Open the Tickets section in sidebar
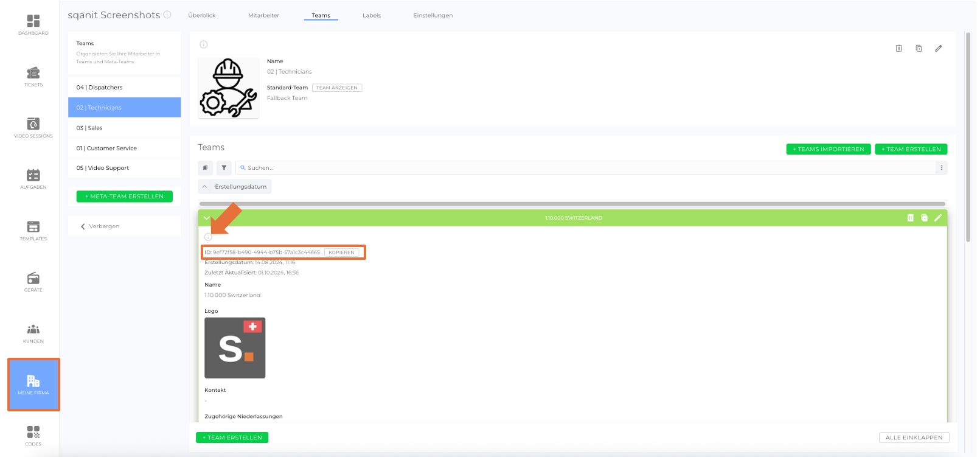This screenshot has height=457, width=980. [x=33, y=77]
